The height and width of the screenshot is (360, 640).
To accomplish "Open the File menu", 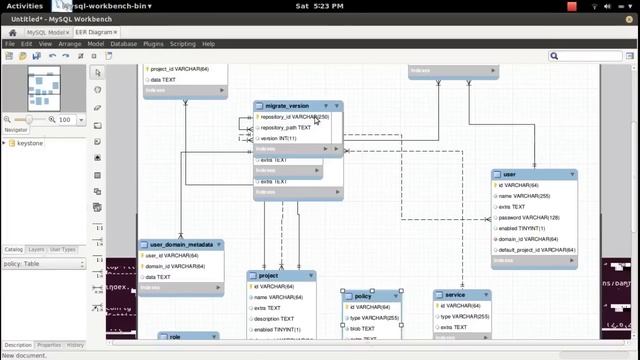I will click(10, 44).
